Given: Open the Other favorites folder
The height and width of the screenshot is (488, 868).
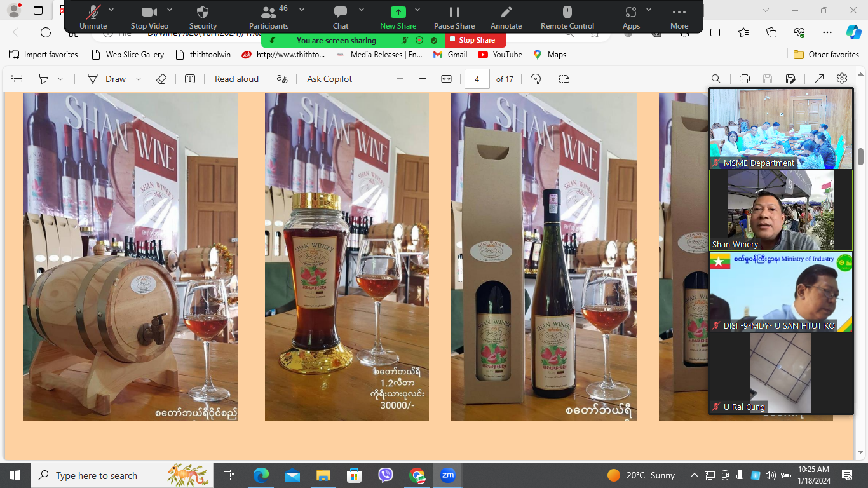Looking at the screenshot, I should (826, 55).
